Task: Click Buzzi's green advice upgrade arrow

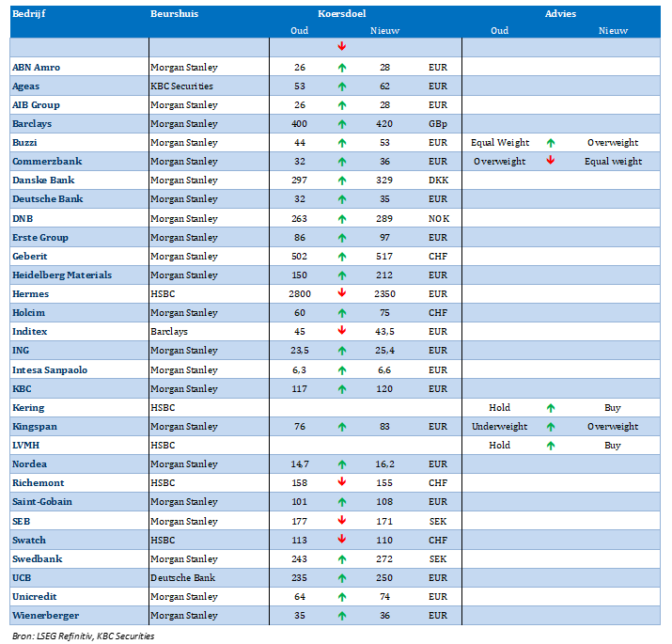Action: click(551, 143)
